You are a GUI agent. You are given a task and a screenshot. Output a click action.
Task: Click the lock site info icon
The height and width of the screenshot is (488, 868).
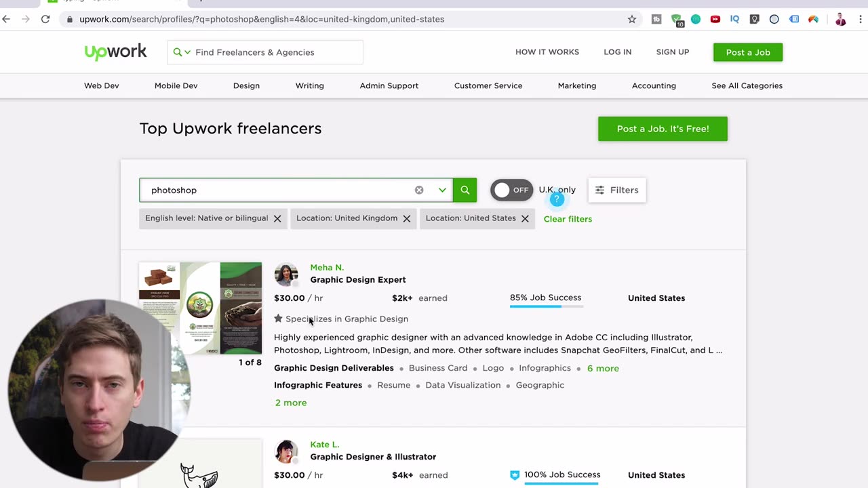point(70,19)
